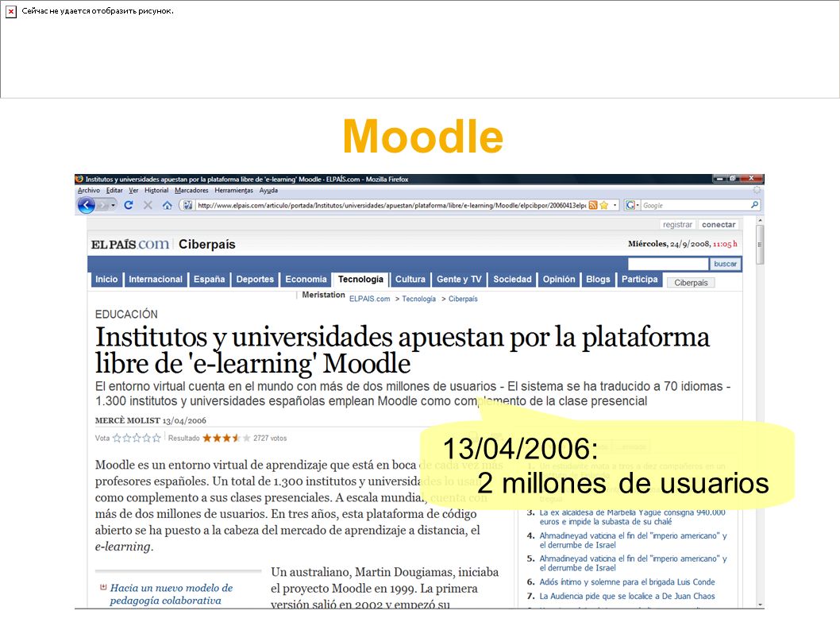Click the stop loading X icon
840x630 pixels.
[x=148, y=205]
